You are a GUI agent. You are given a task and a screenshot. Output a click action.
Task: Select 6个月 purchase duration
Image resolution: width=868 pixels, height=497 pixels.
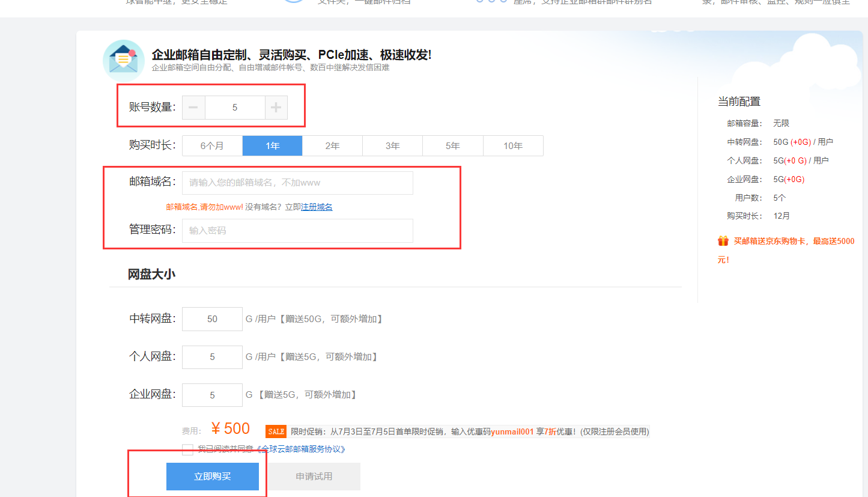pos(212,146)
